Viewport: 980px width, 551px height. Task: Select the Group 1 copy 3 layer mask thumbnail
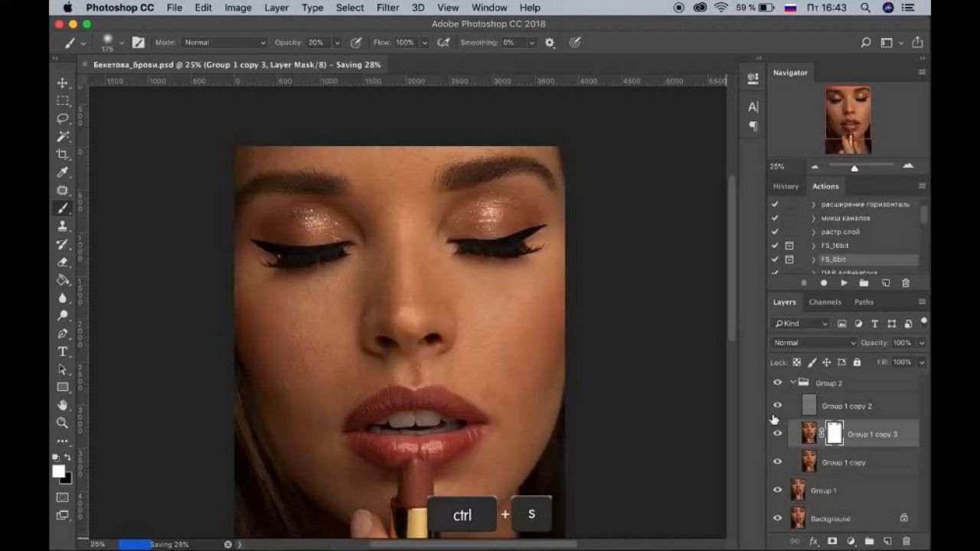tap(835, 433)
